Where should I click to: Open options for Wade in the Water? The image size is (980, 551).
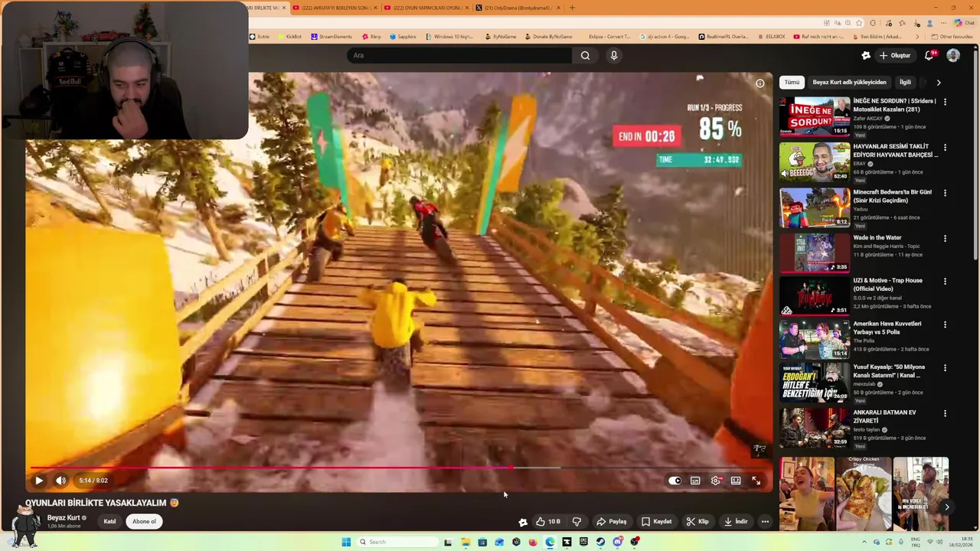[x=945, y=238]
